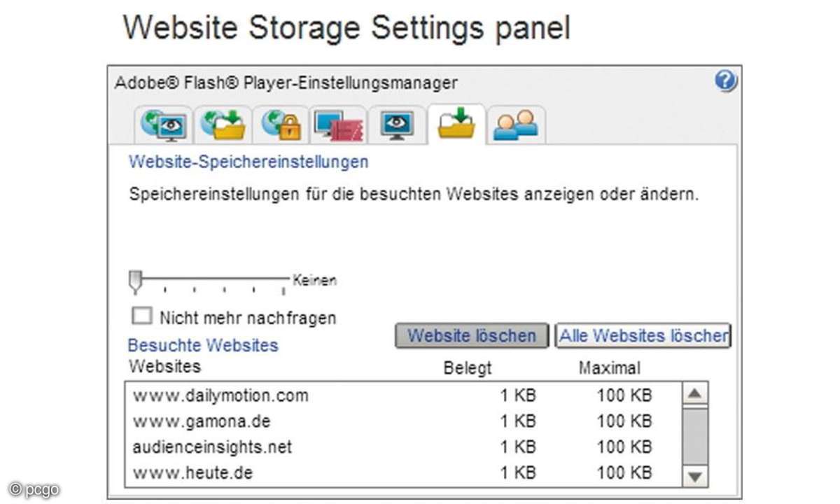Select the Website Storage Settings folder tab
Screen dimensions: 840x504
456,124
